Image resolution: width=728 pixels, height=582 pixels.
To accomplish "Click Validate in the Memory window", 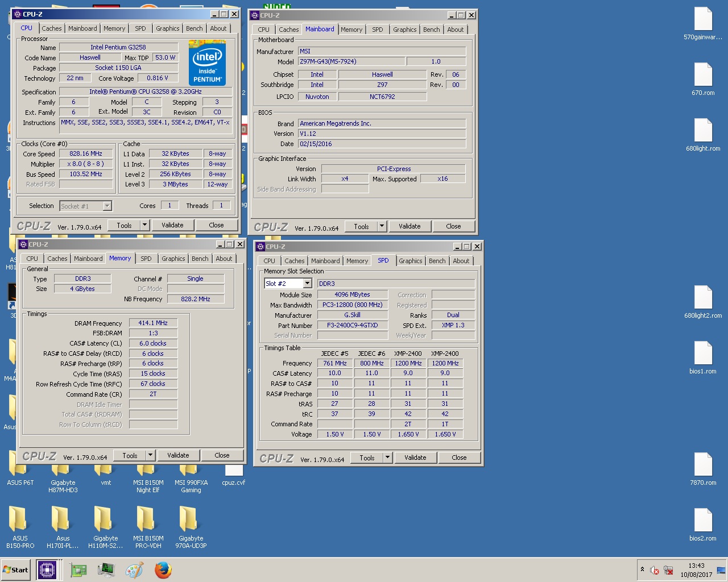I will click(178, 455).
